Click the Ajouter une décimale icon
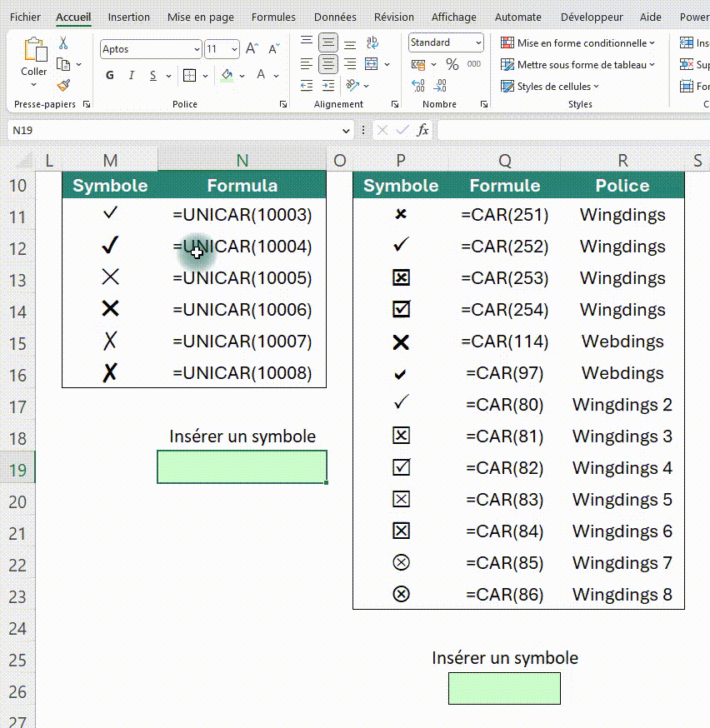The width and height of the screenshot is (710, 728). pos(417,85)
